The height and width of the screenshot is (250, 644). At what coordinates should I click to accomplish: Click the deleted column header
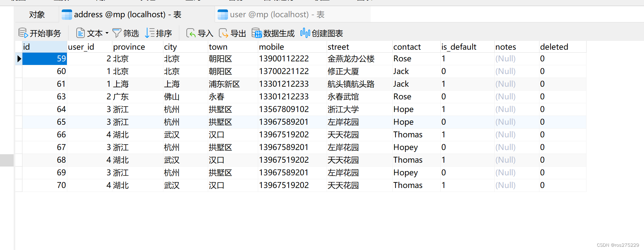coord(563,47)
